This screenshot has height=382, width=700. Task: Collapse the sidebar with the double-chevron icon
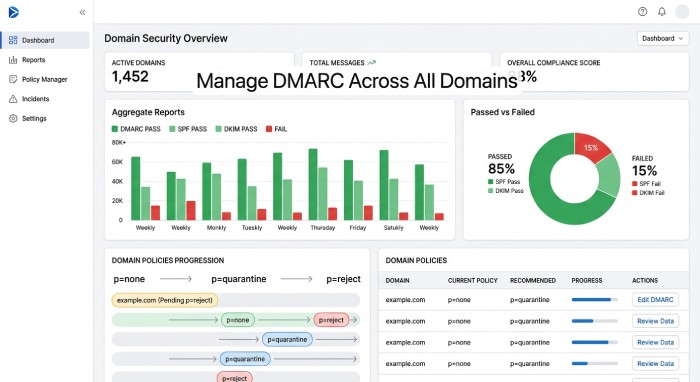83,12
